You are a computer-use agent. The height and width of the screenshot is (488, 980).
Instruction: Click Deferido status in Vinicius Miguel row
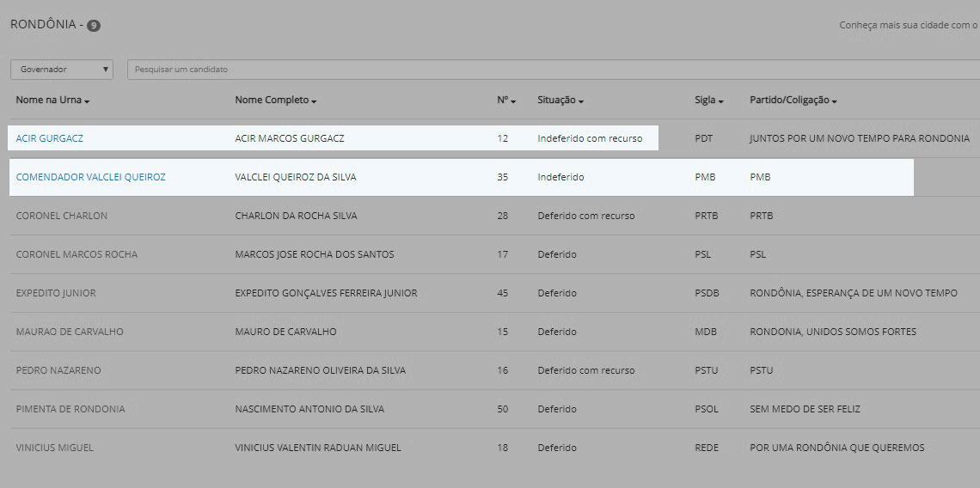[557, 448]
